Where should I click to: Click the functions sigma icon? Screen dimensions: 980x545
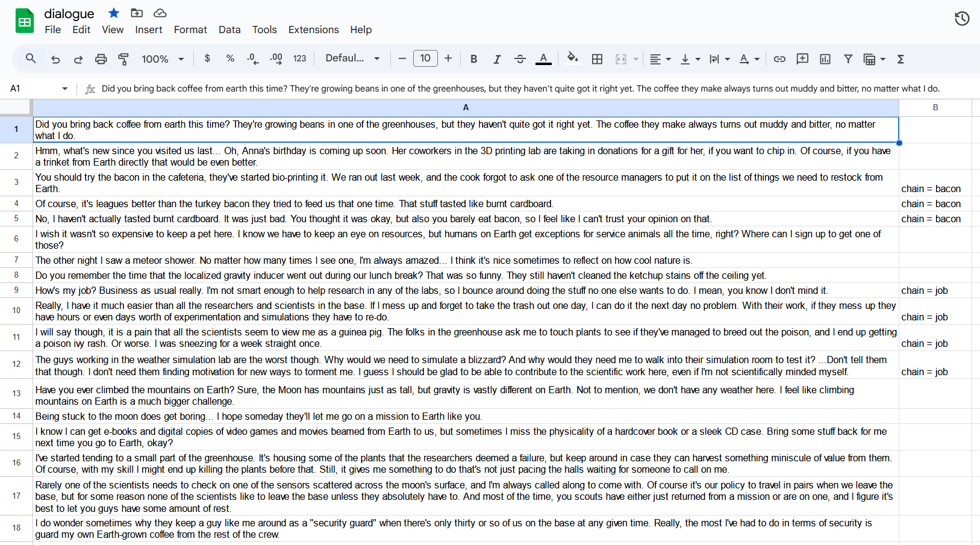tap(900, 59)
